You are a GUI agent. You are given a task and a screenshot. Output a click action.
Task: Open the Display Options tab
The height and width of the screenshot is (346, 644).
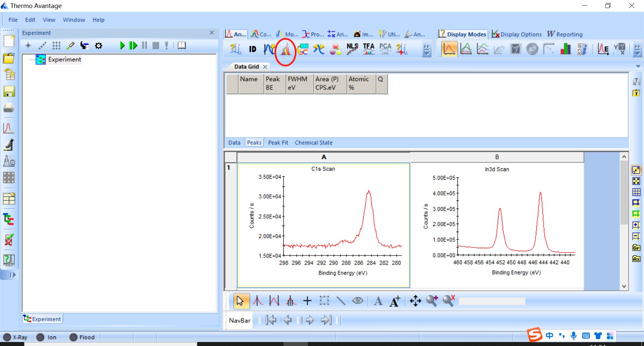click(517, 34)
